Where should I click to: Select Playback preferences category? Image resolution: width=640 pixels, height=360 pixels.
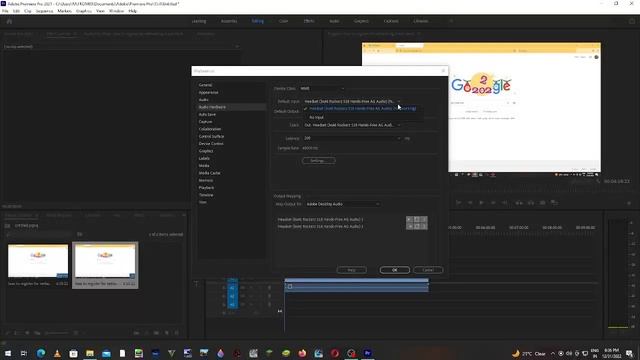pyautogui.click(x=206, y=188)
